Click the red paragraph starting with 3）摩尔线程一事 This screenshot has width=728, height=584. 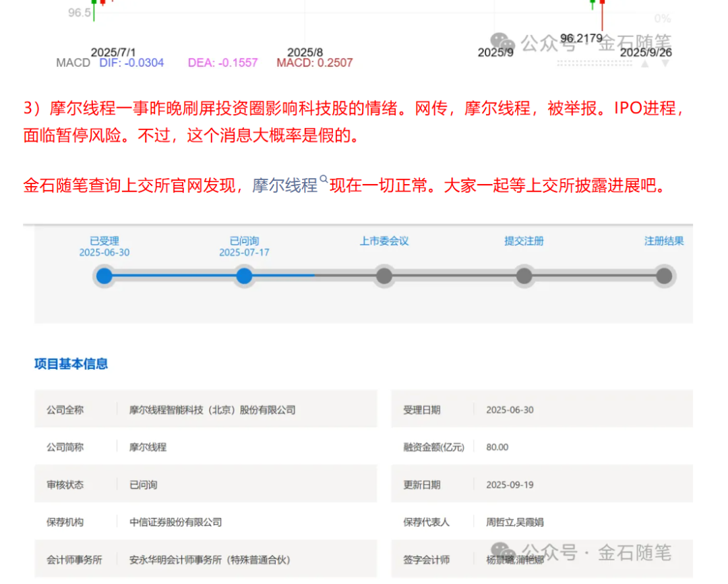[x=354, y=122]
